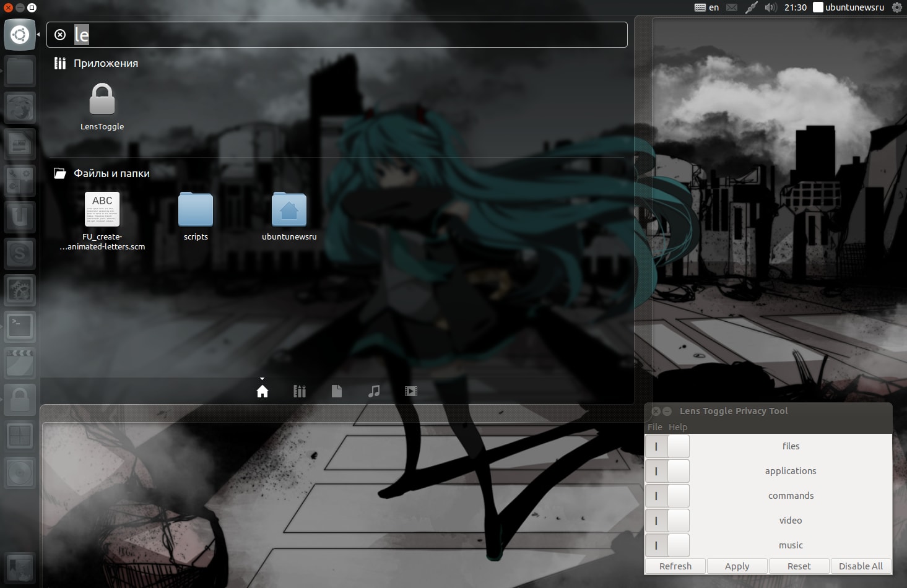This screenshot has width=907, height=588.
Task: Open the messaging mail indicator
Action: pos(732,7)
